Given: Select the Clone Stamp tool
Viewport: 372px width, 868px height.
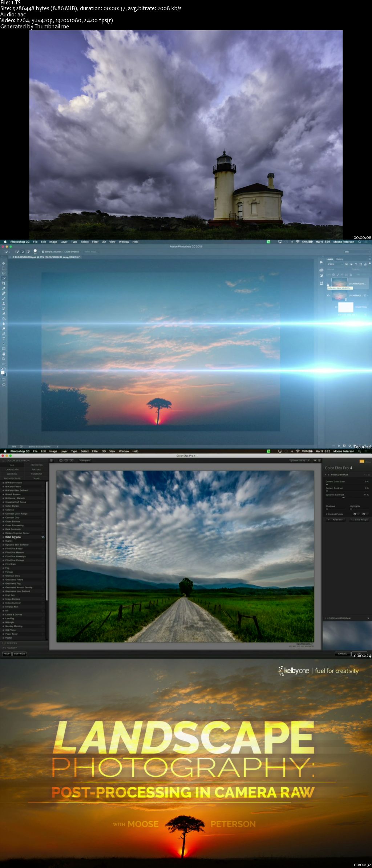Looking at the screenshot, I should (x=4, y=303).
